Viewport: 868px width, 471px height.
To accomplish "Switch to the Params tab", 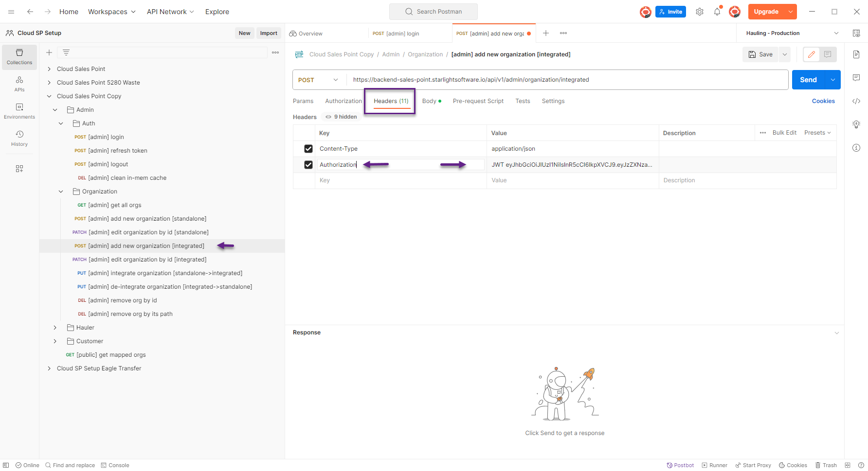I will (x=303, y=101).
